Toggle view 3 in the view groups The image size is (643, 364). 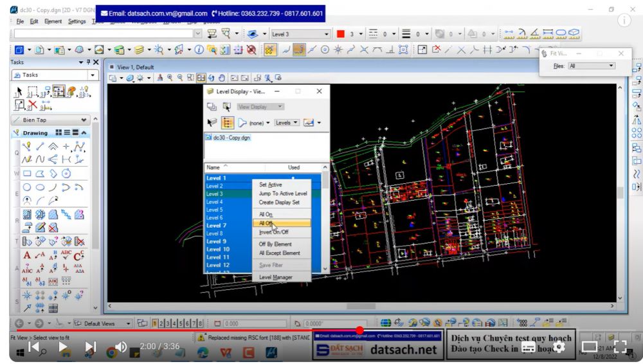click(x=168, y=323)
